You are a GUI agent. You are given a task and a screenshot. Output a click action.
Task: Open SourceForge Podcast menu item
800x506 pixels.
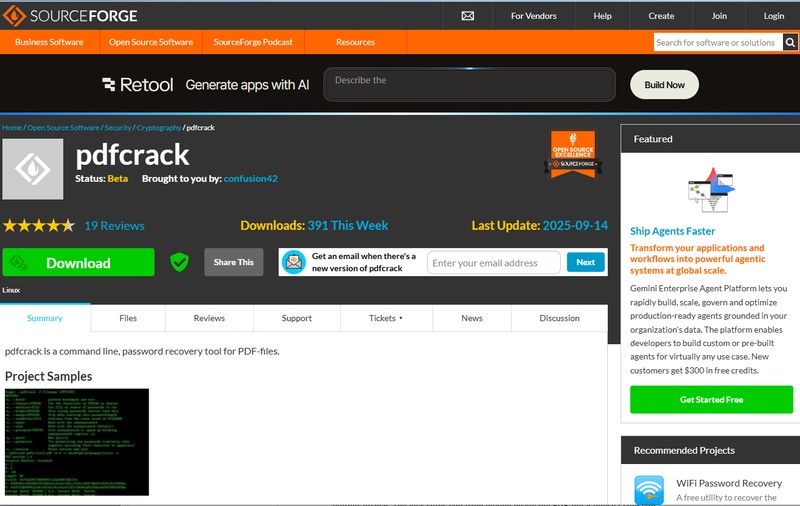253,42
